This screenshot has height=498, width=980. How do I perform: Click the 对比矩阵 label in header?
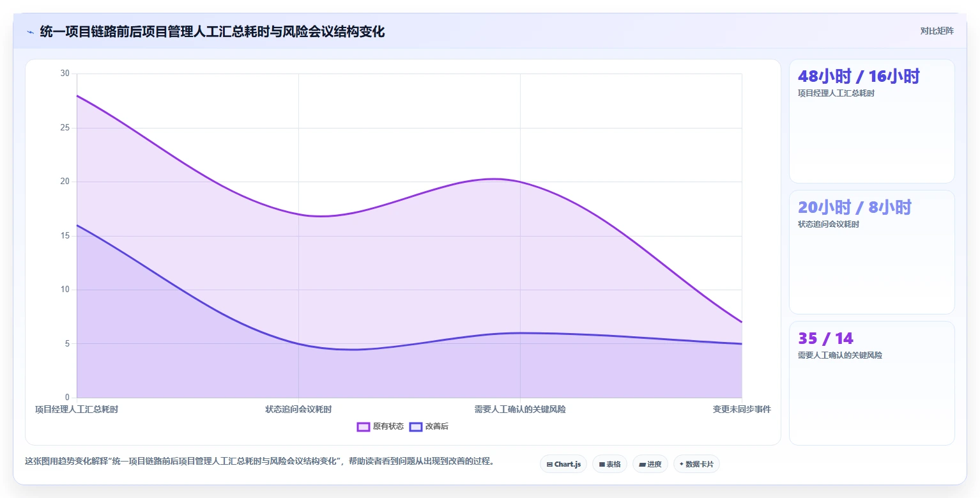pos(937,31)
